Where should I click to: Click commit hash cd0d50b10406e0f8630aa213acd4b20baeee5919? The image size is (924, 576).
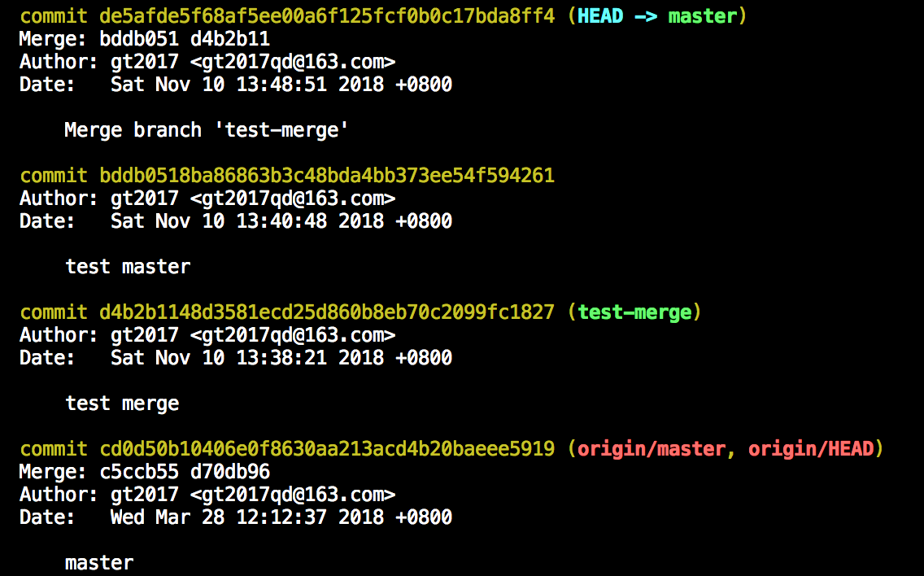(327, 449)
